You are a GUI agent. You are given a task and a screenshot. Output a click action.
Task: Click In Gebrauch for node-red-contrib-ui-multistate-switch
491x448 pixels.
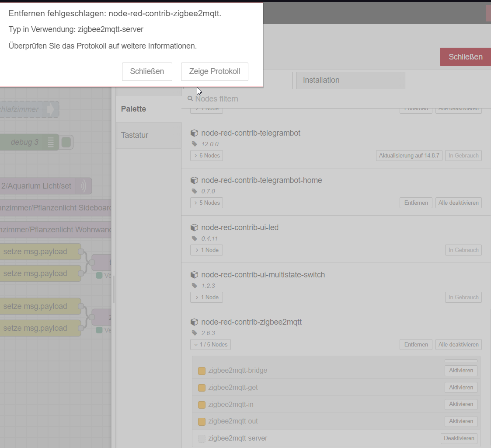463,297
